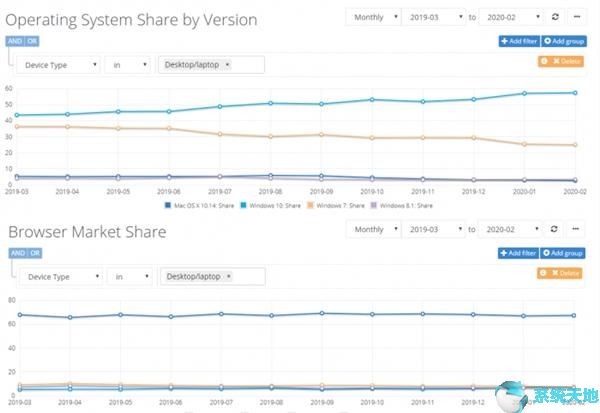The image size is (600, 413).
Task: Open Monthly interval dropdown in Operating System panel
Action: pos(373,17)
